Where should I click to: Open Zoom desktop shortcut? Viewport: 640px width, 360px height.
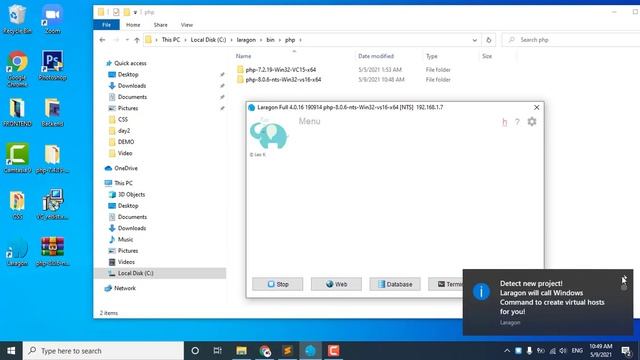(52, 19)
